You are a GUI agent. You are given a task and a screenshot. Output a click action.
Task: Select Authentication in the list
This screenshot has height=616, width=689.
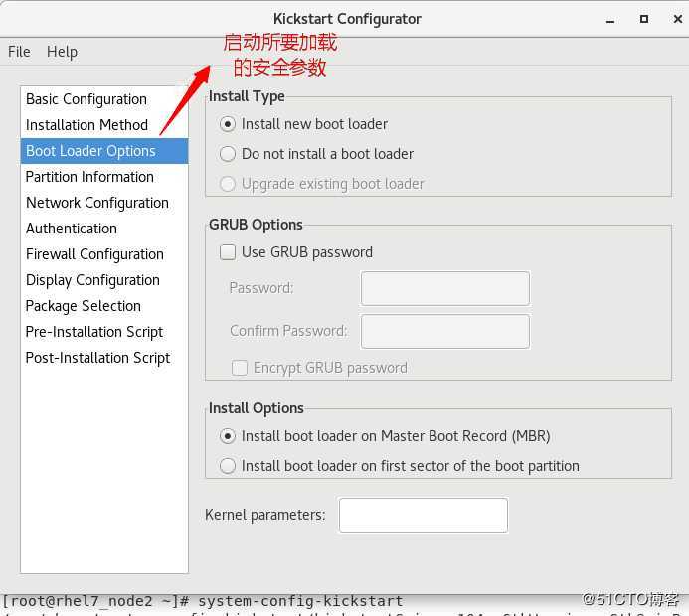tap(104, 229)
